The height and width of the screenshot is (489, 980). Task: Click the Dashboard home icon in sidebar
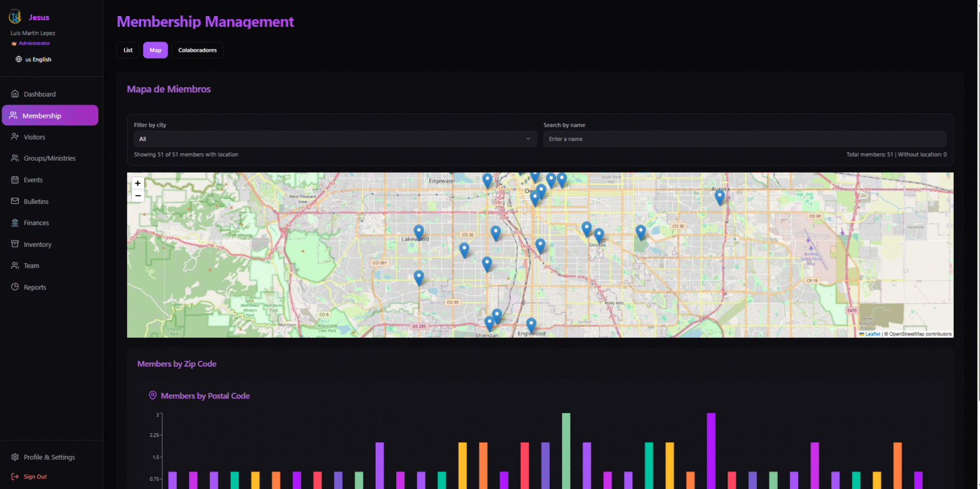pos(15,94)
